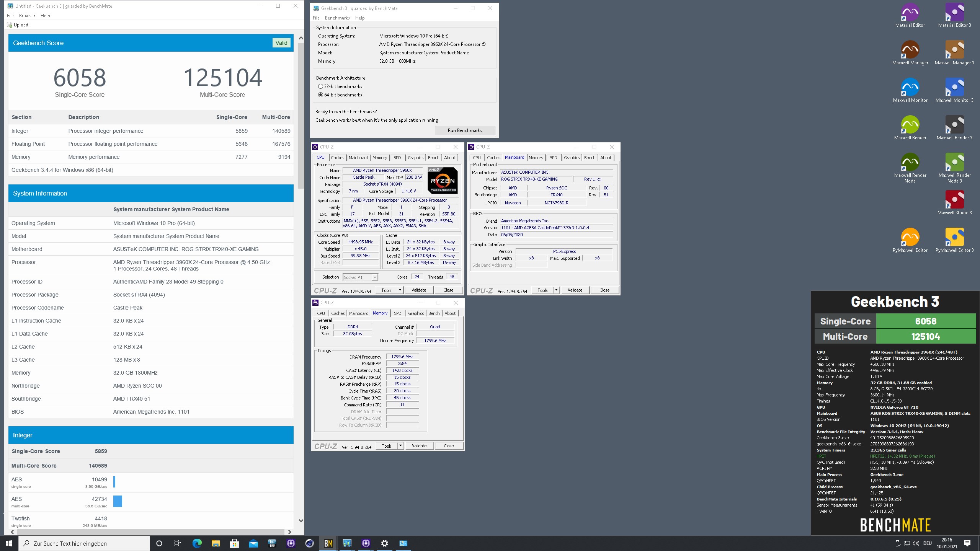Open the Material Editor desktop shortcut

pyautogui.click(x=910, y=15)
